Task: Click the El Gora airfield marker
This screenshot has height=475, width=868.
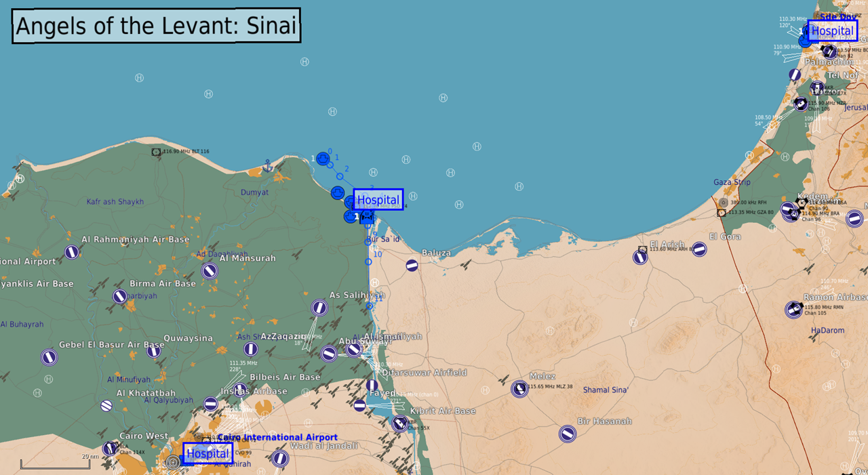Action: 699,249
